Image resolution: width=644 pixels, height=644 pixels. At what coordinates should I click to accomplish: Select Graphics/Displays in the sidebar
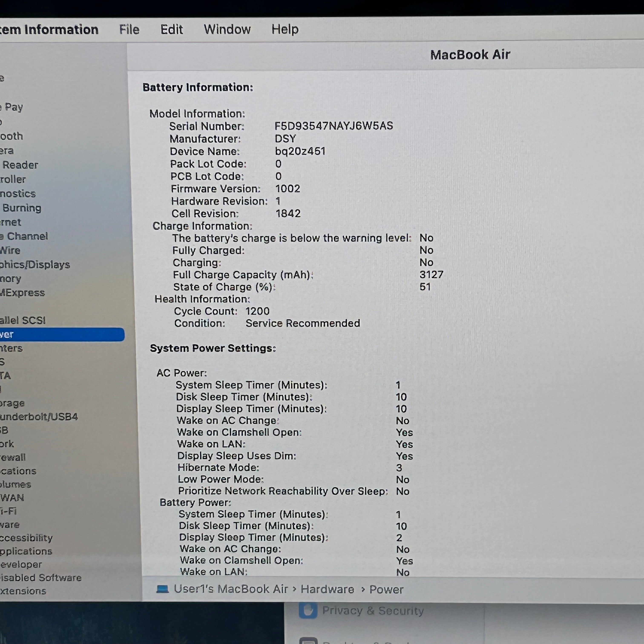click(x=35, y=265)
